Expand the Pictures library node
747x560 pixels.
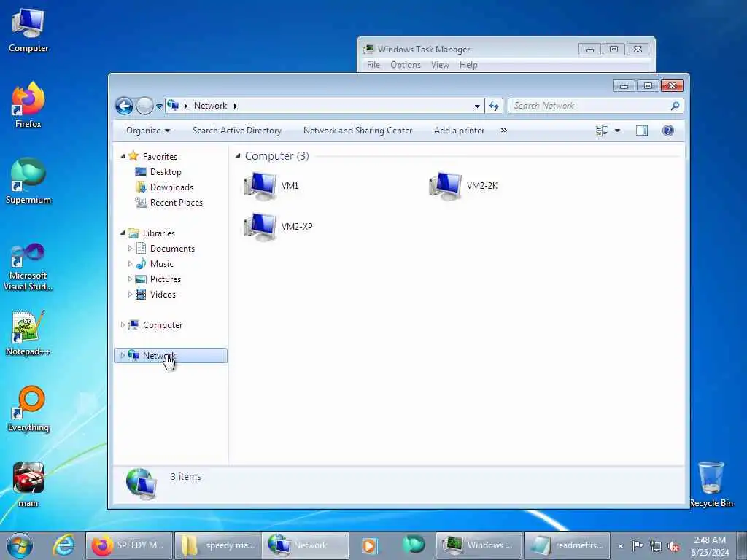130,279
